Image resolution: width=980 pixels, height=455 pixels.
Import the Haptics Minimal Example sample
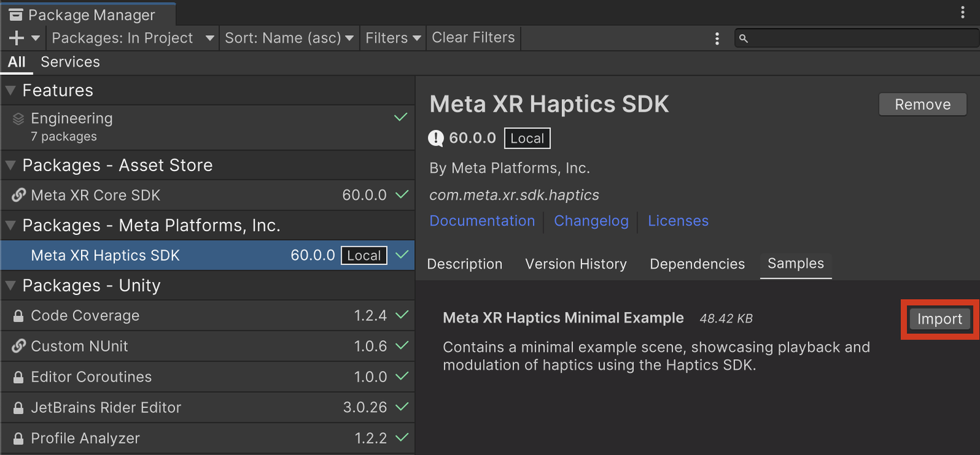(x=939, y=319)
